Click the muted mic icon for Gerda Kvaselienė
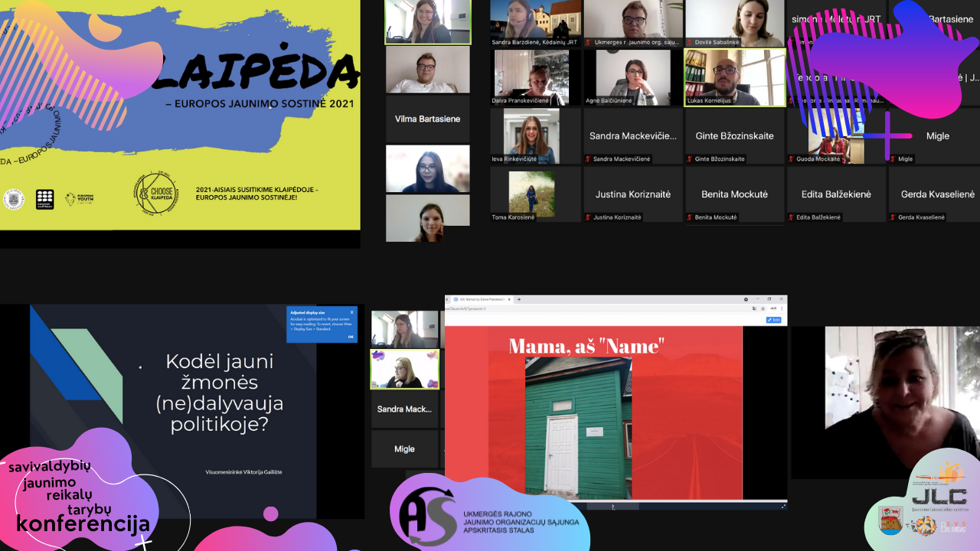This screenshot has width=980, height=551. pyautogui.click(x=892, y=217)
